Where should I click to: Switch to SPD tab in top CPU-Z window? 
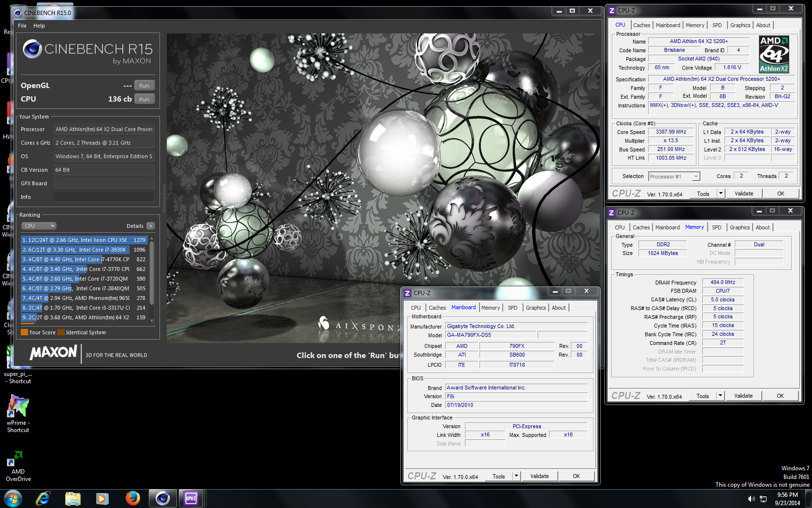pyautogui.click(x=717, y=25)
